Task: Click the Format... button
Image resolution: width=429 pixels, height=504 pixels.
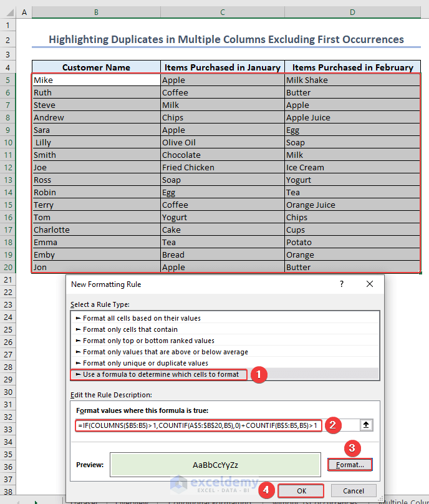Action: point(350,465)
